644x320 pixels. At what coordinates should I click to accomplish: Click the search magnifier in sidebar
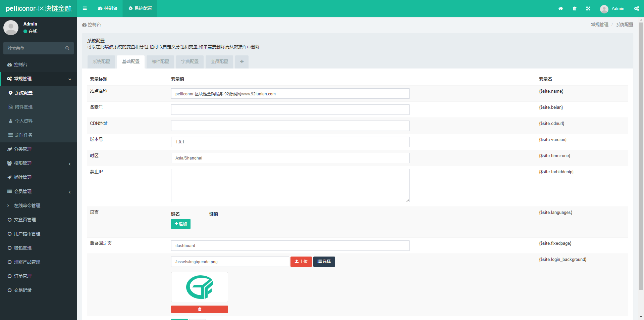click(x=67, y=48)
